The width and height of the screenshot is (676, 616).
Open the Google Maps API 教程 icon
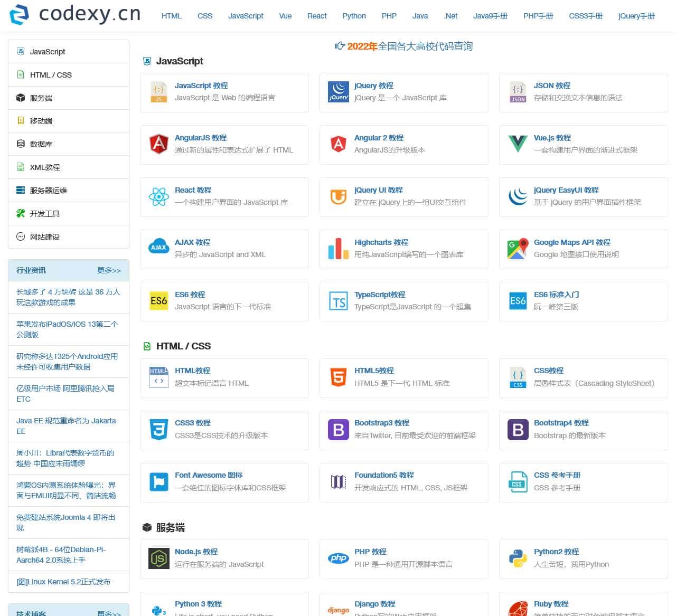(x=518, y=249)
